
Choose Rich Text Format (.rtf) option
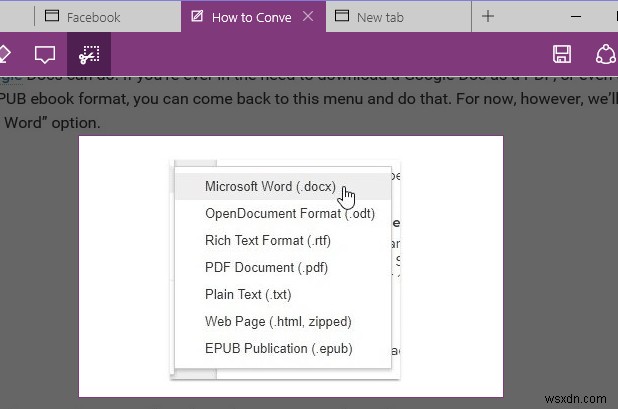coord(283,240)
